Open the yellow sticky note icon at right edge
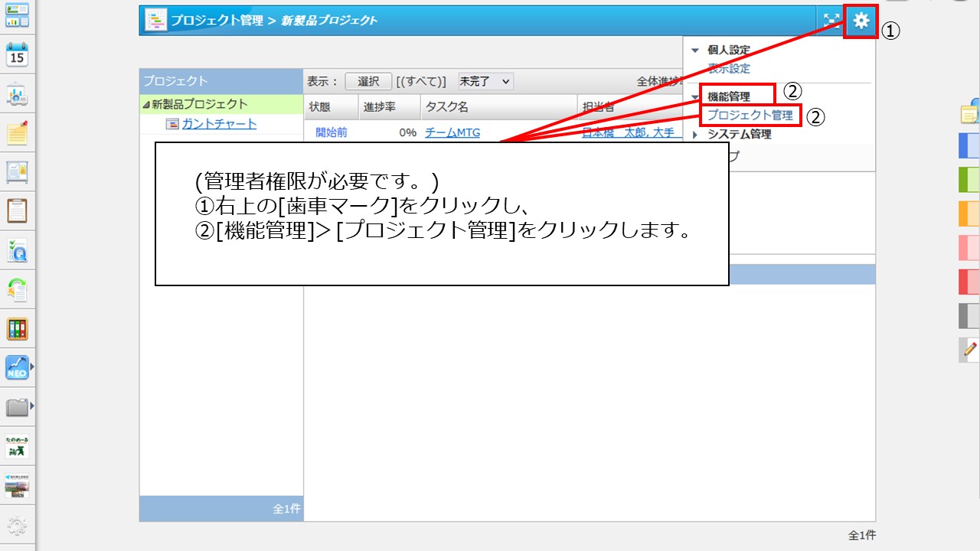This screenshot has height=551, width=980. coord(970,112)
